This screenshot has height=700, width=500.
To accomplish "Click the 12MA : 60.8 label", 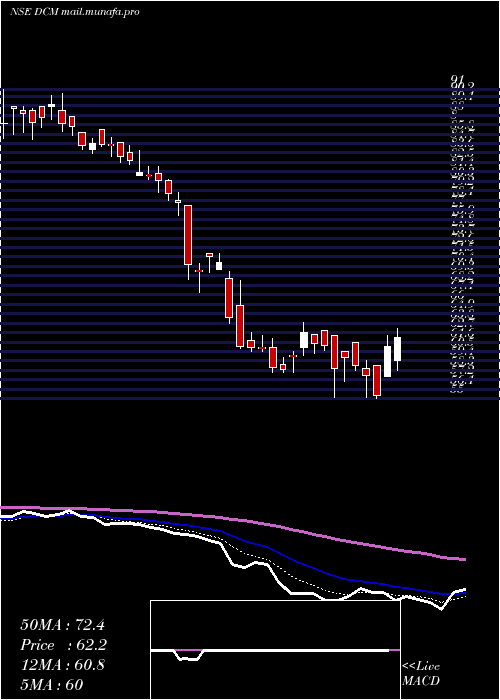I will coord(62,665).
